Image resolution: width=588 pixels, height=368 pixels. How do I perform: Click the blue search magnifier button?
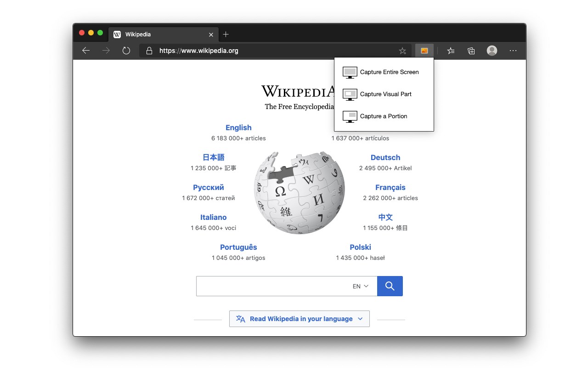[390, 286]
